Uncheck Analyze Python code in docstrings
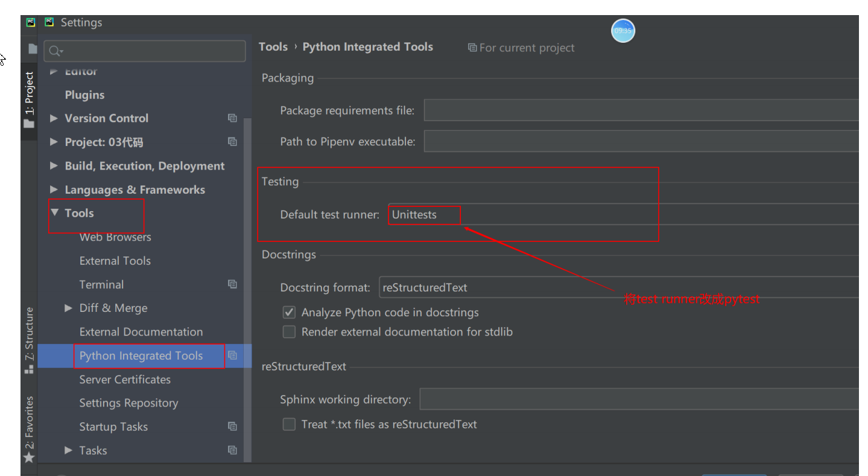 point(290,313)
